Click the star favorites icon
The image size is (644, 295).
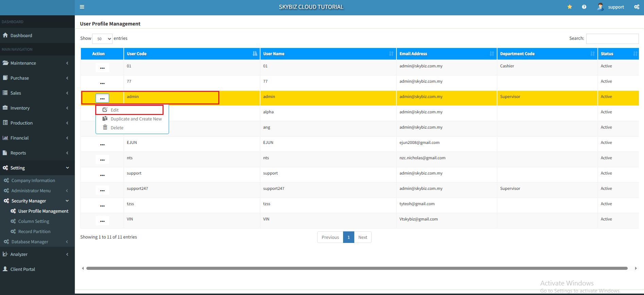tap(570, 7)
